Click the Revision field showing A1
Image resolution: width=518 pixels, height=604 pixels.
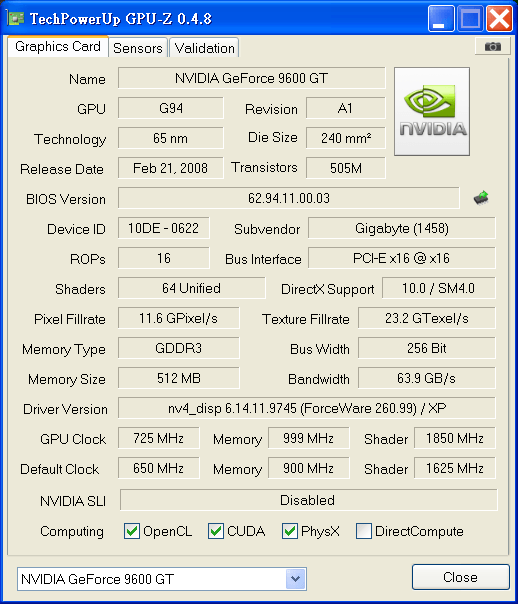[x=345, y=108]
